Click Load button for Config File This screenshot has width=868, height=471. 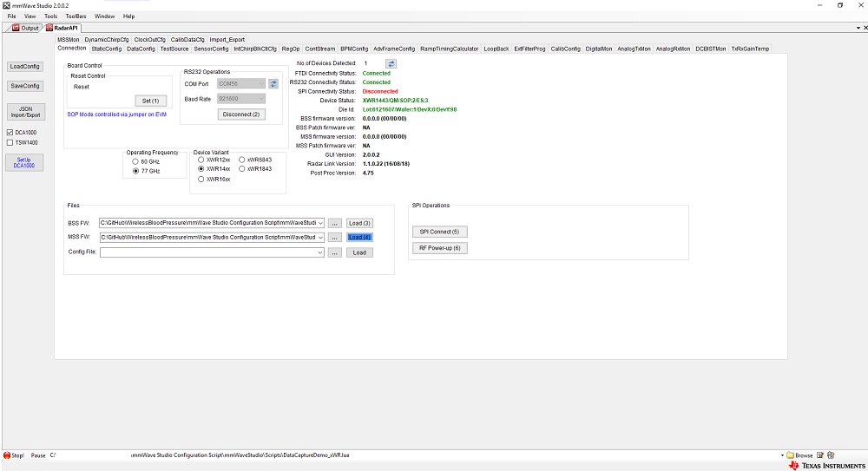pos(360,252)
